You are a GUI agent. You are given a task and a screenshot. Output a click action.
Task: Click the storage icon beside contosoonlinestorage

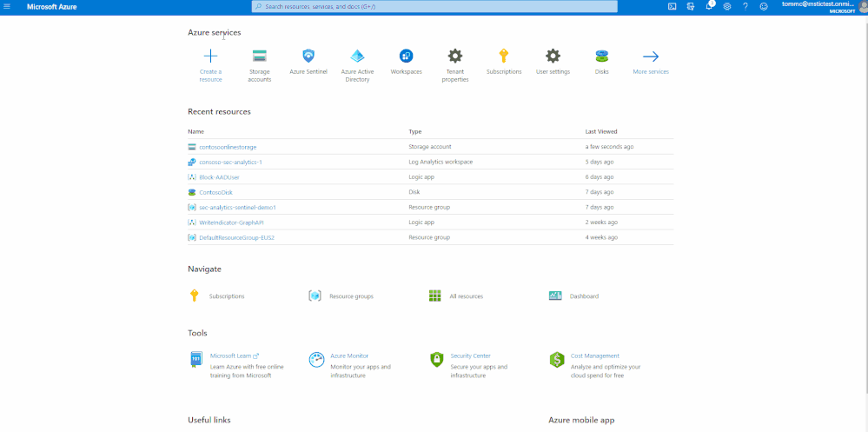(x=192, y=147)
